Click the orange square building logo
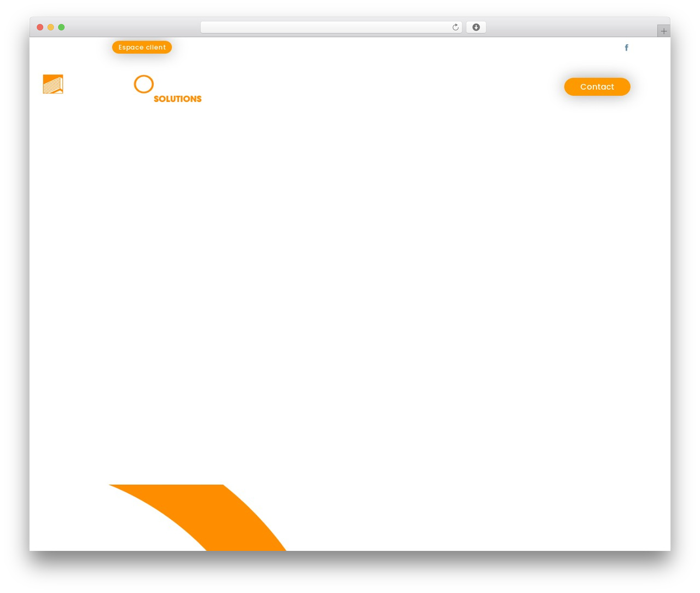This screenshot has height=593, width=700. 53,84
